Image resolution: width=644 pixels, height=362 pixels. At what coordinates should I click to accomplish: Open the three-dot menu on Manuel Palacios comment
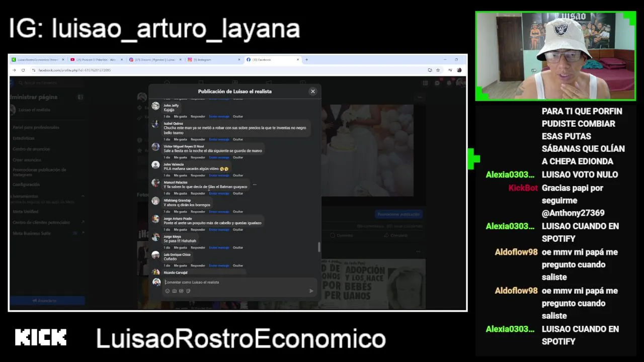[x=255, y=185]
